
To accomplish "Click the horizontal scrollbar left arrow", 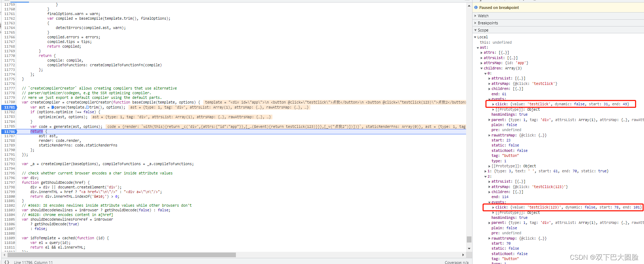I will 4,255.
